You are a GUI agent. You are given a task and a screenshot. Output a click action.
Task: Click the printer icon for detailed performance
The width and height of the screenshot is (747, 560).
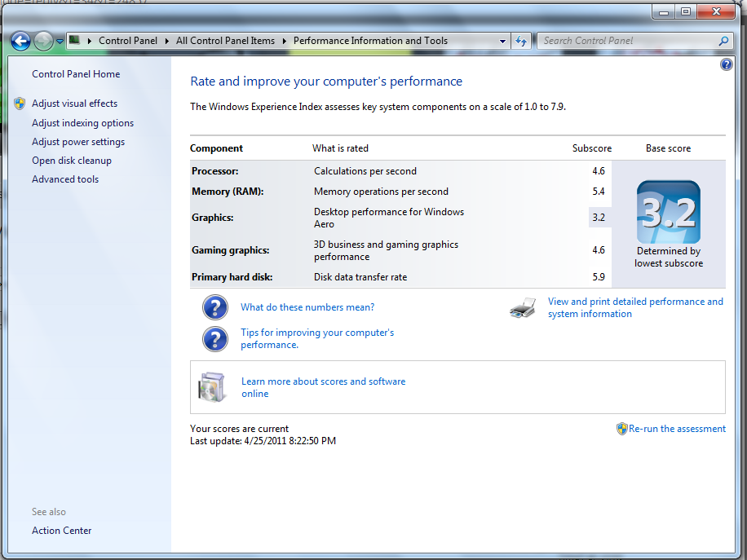click(x=523, y=308)
